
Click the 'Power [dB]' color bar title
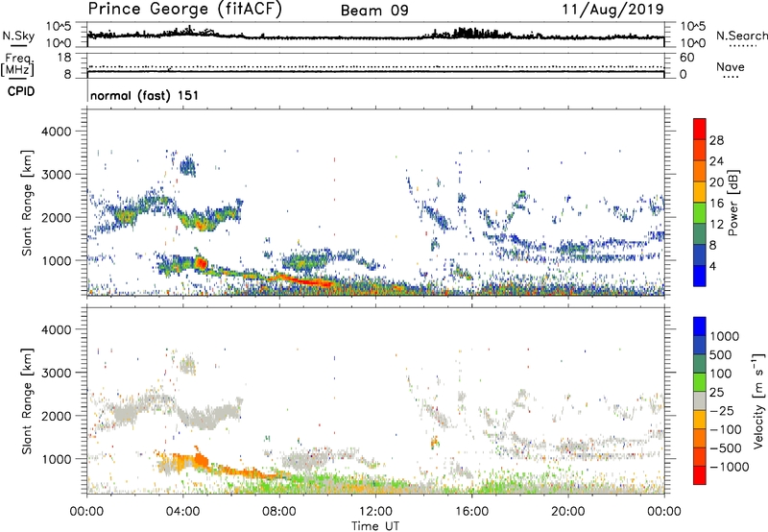coord(733,203)
